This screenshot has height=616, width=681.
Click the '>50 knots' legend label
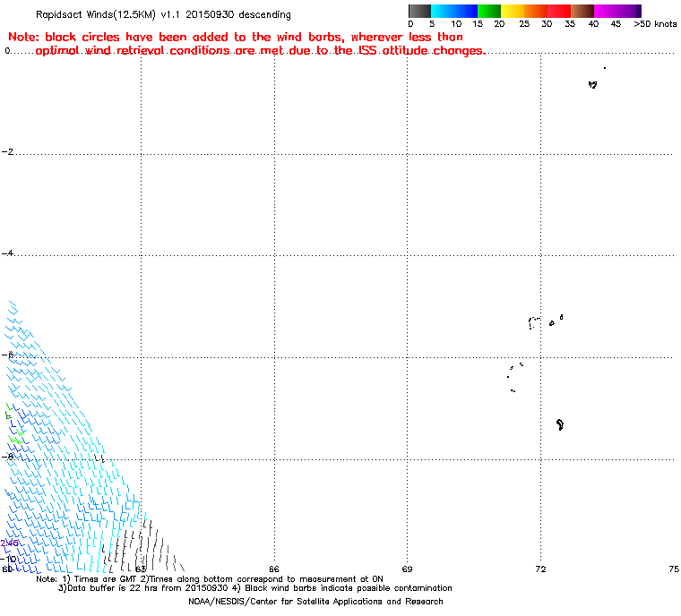click(x=655, y=24)
